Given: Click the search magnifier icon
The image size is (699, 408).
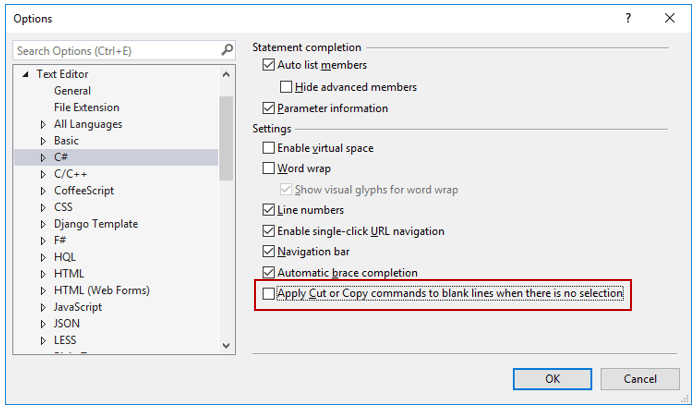Looking at the screenshot, I should pos(227,50).
